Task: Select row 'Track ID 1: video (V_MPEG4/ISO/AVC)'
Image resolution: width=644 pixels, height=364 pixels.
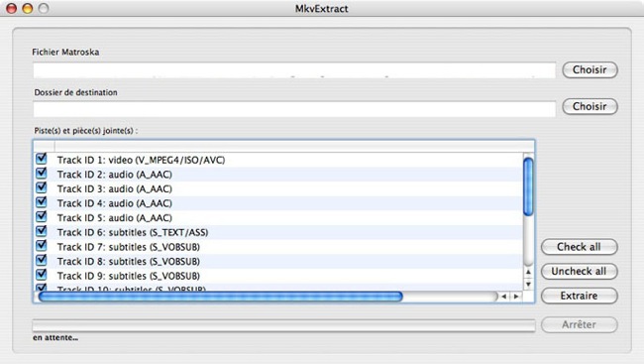Action: [277, 160]
